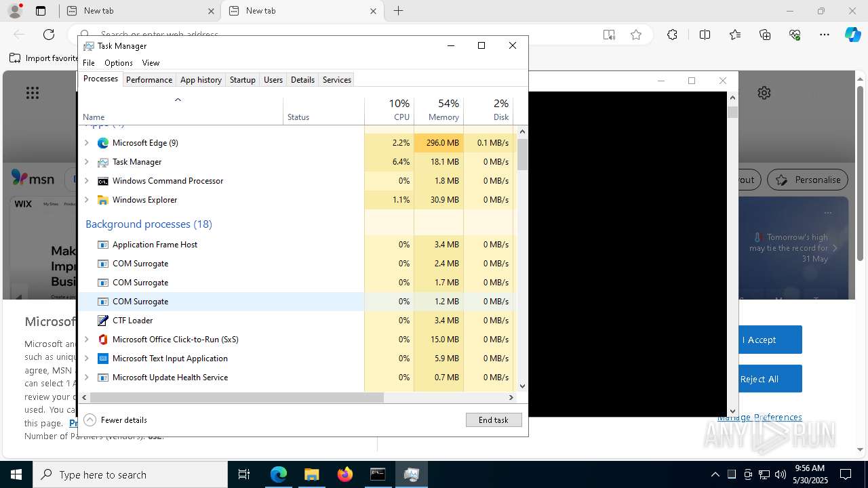Open Edge settings and more menu

click(825, 35)
